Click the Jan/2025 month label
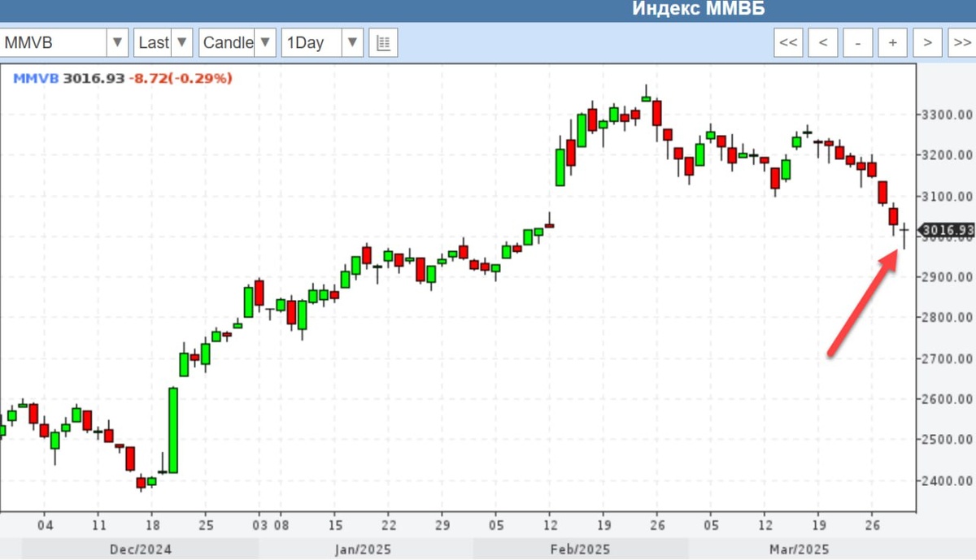This screenshot has height=560, width=976. (x=364, y=550)
